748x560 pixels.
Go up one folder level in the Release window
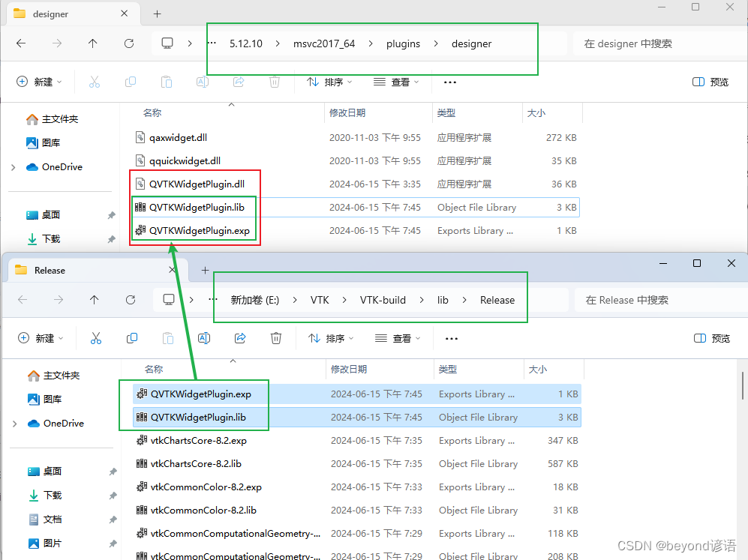(x=94, y=300)
